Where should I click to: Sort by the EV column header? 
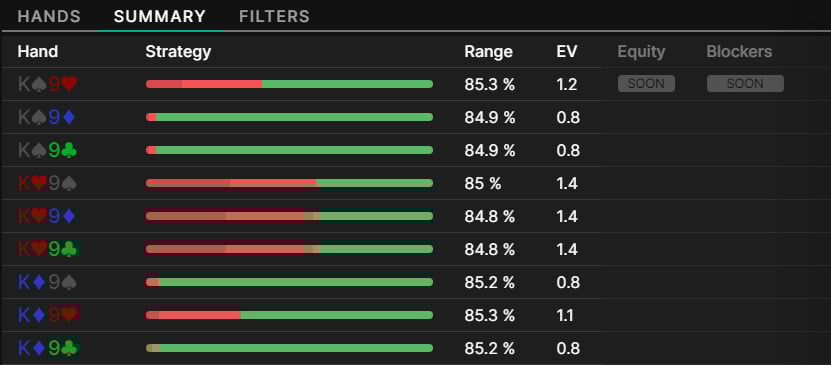[x=567, y=51]
